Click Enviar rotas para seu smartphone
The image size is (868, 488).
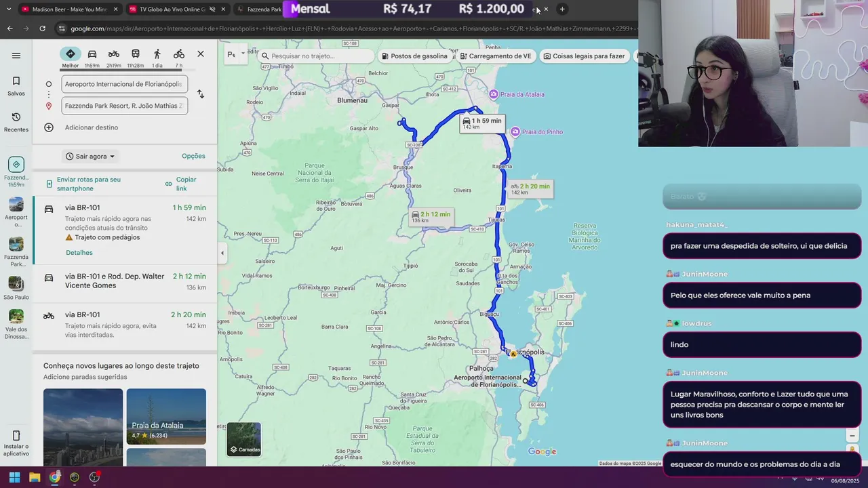click(88, 184)
